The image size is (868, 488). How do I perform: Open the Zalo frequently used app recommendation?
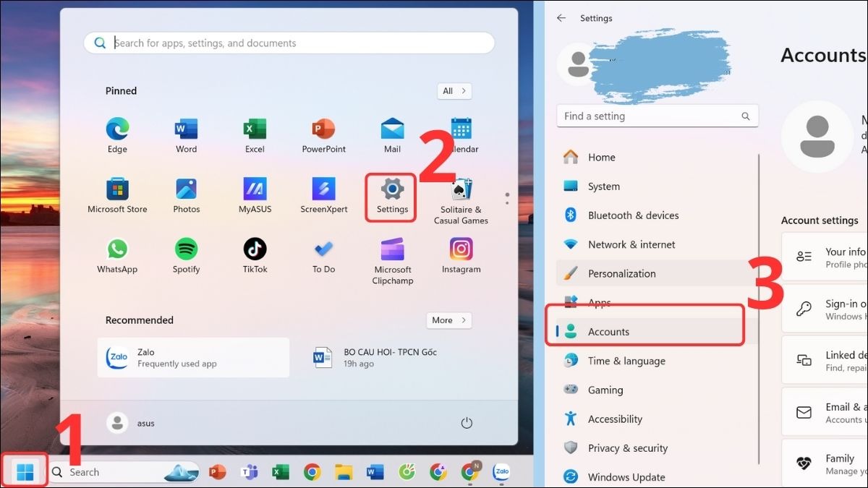(x=193, y=358)
